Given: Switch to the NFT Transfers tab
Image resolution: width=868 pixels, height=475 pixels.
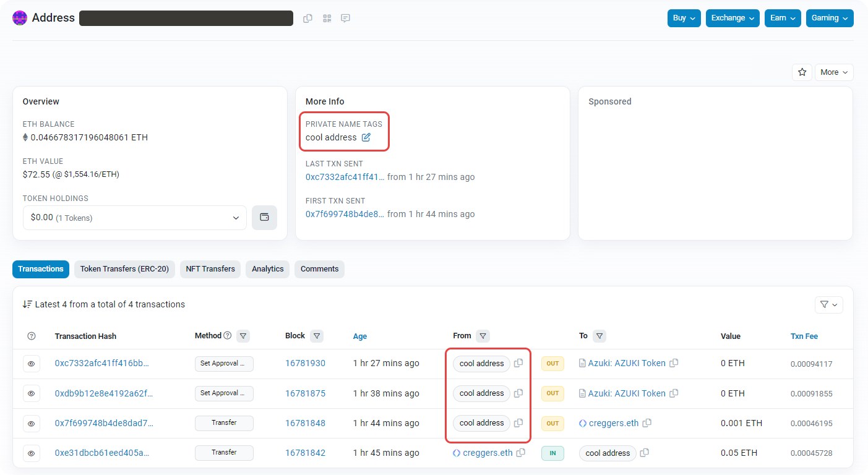Looking at the screenshot, I should coord(210,269).
